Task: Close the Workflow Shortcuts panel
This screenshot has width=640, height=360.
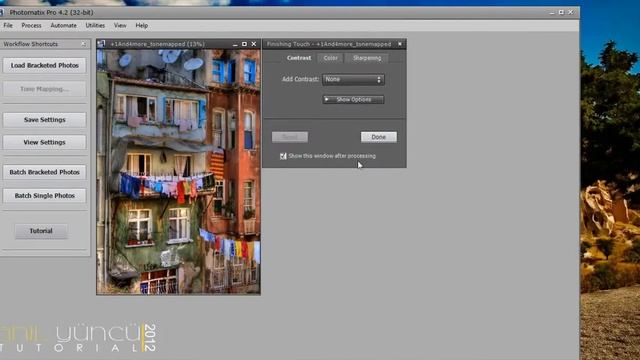Action: (x=83, y=44)
